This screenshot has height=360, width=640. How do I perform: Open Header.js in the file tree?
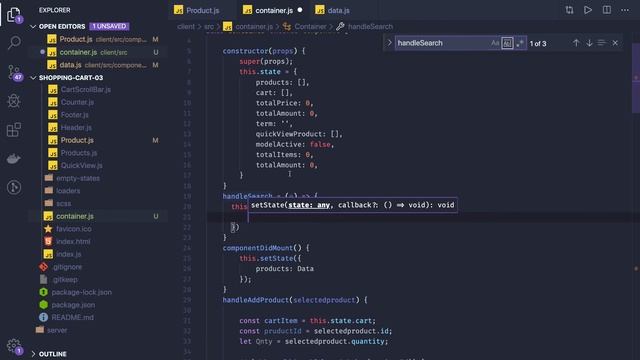98,127
